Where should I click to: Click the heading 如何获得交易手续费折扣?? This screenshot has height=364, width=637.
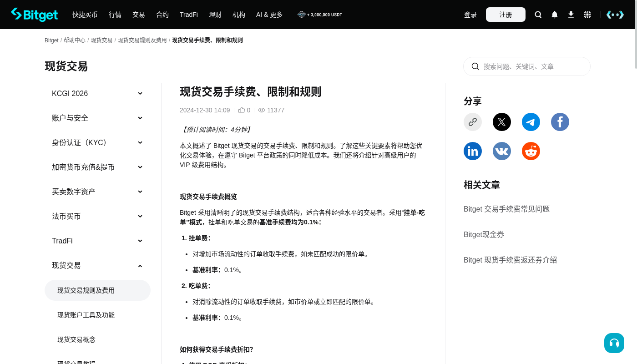217,349
